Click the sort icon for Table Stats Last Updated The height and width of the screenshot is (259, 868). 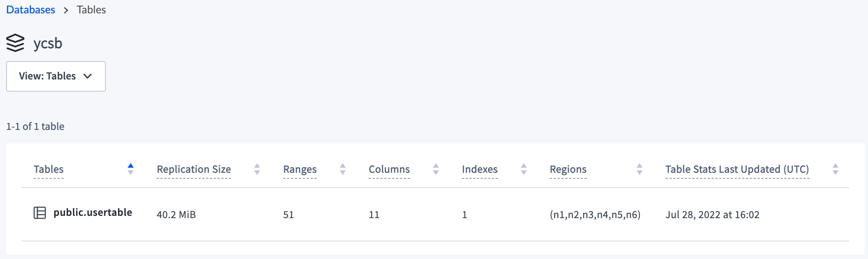coord(835,169)
